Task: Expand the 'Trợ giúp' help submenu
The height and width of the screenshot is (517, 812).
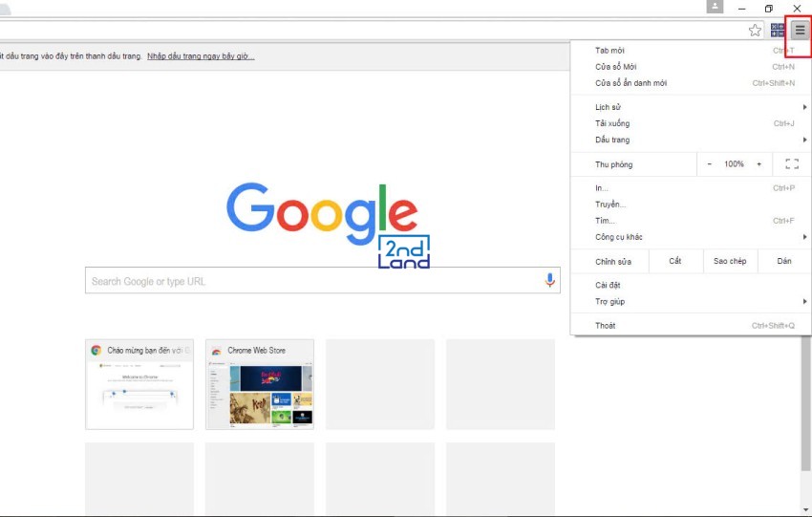Action: (x=692, y=301)
